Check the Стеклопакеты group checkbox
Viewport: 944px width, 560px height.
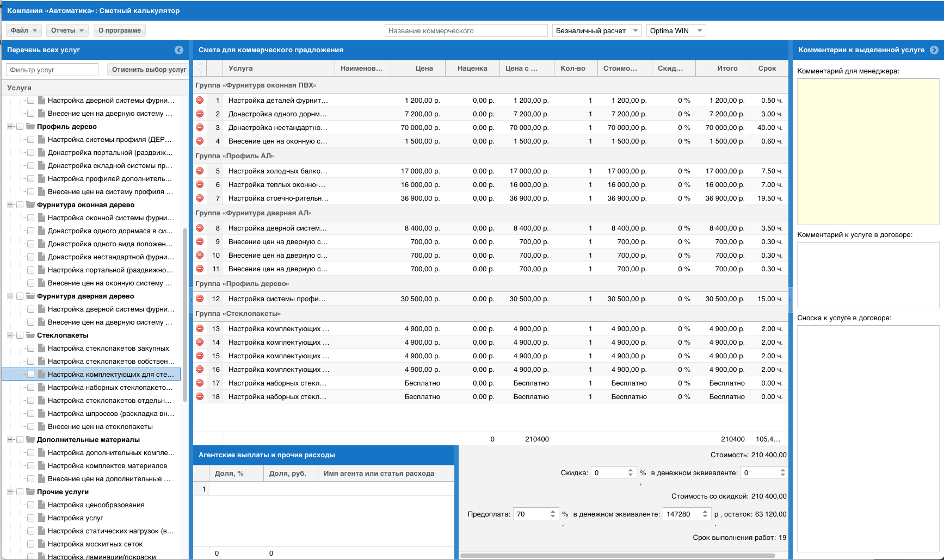[x=20, y=335]
